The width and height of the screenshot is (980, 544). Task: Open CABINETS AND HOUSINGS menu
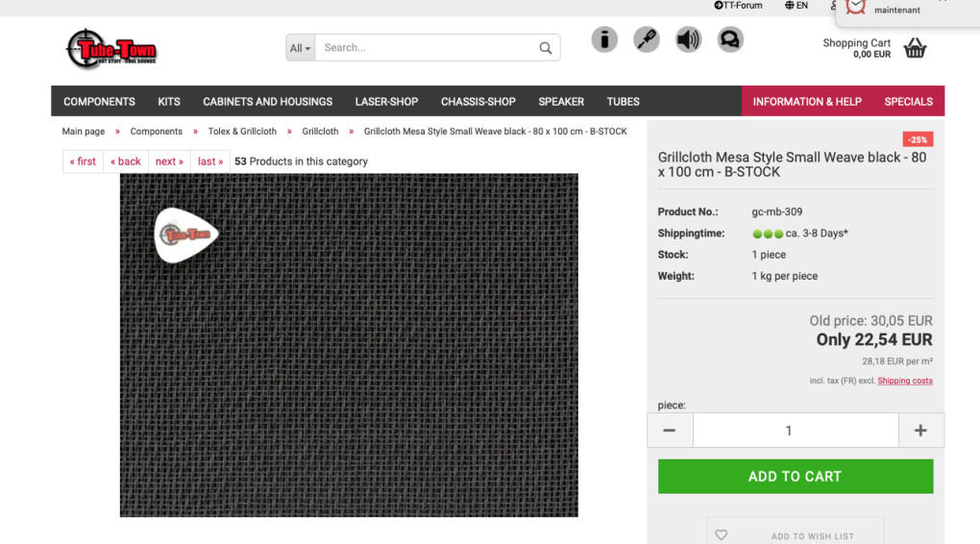[x=267, y=101]
